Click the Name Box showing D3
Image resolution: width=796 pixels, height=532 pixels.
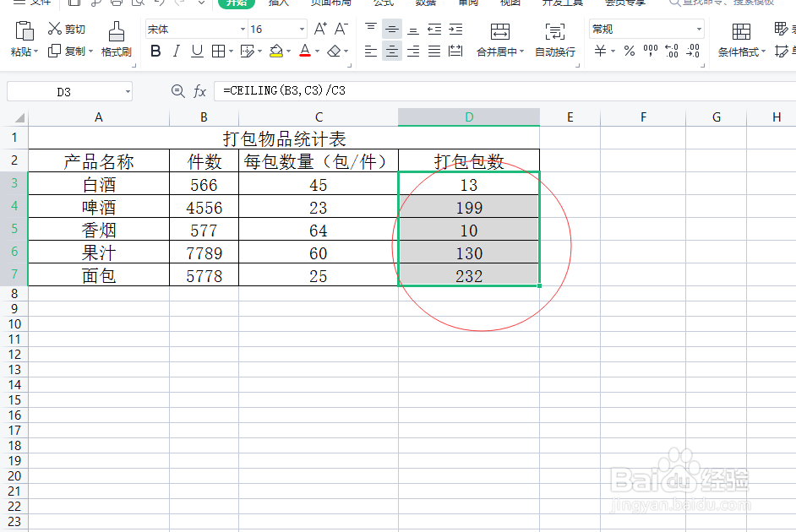pos(64,92)
